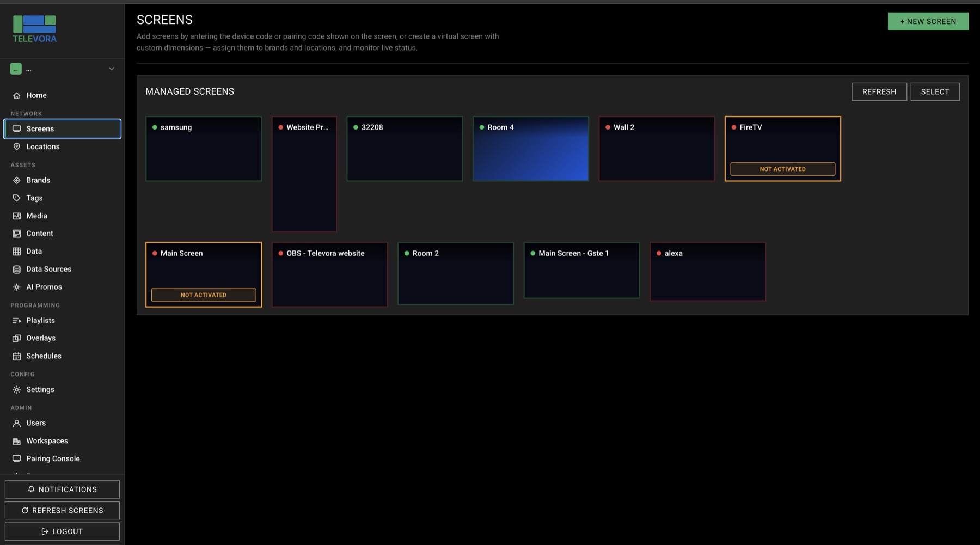Open the samsung screen card
The width and height of the screenshot is (980, 545).
204,149
